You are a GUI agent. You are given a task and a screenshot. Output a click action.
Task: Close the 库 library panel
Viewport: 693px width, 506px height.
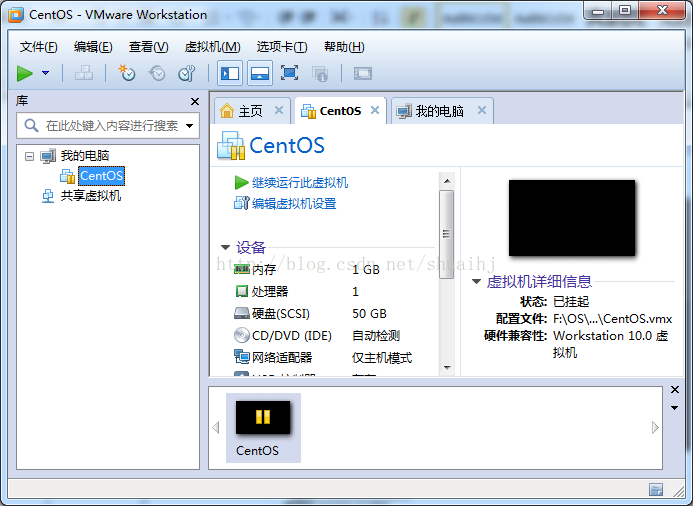click(195, 102)
